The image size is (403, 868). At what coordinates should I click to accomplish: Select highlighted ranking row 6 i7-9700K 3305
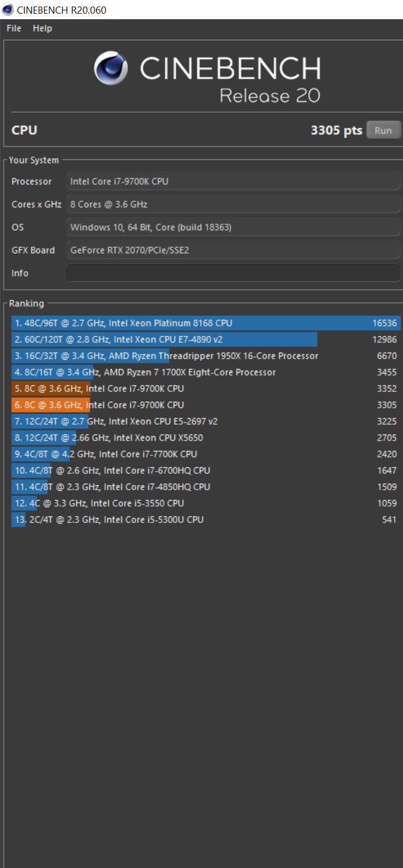click(x=206, y=405)
